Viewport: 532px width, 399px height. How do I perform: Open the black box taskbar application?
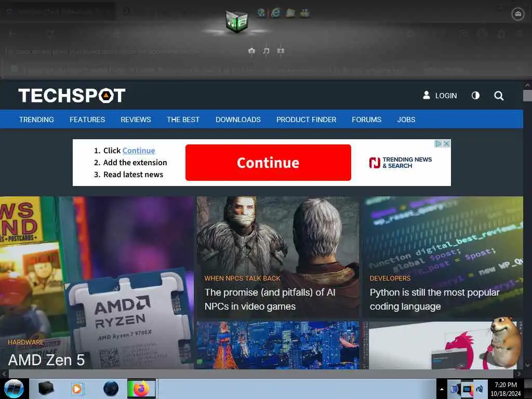click(46, 389)
